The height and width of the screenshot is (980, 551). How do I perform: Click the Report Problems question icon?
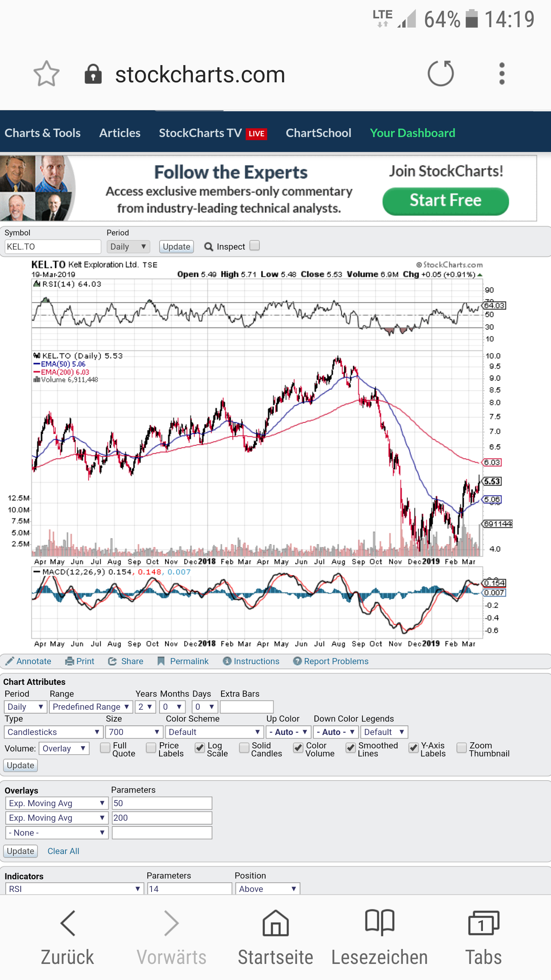[297, 661]
